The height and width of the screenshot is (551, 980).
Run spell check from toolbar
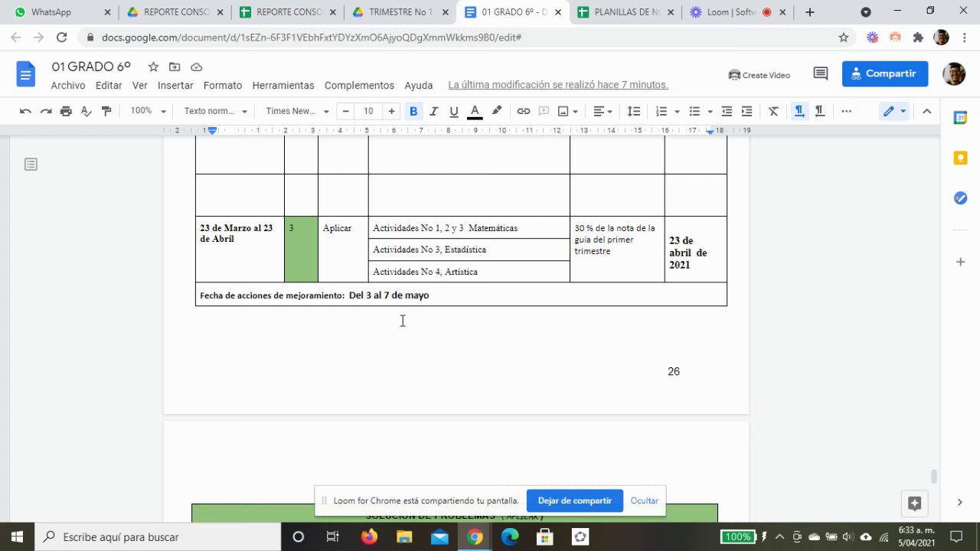pos(86,111)
